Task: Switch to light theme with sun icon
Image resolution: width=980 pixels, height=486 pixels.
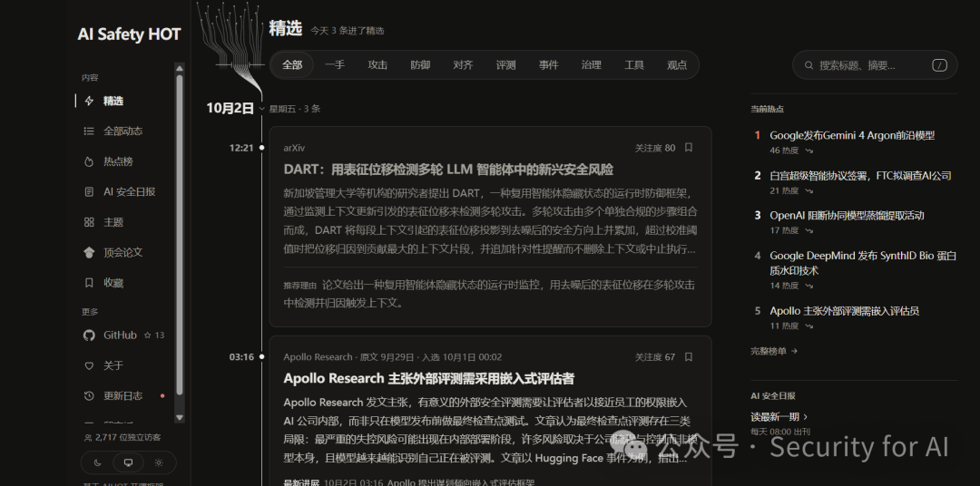Action: click(x=159, y=463)
